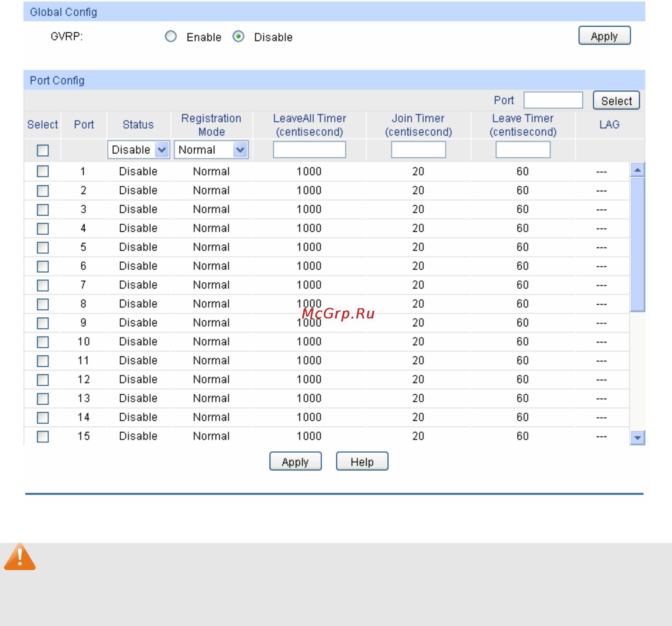Check the checkbox for port 14

tap(43, 417)
